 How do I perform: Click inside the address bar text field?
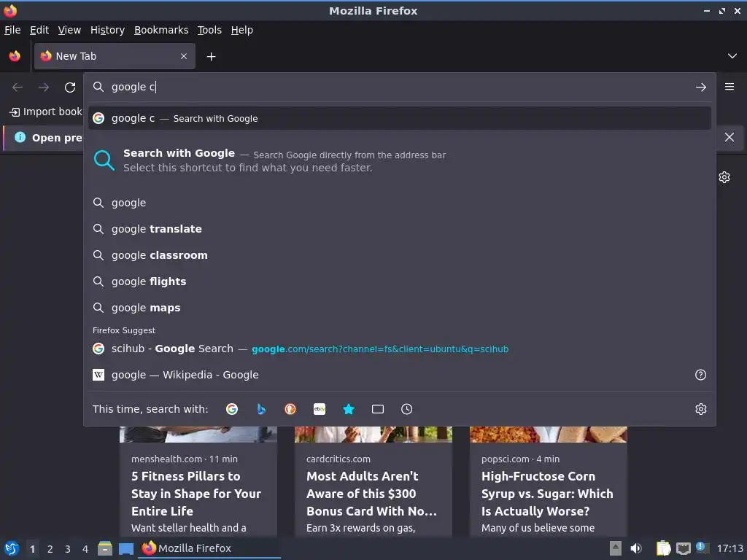(x=400, y=87)
